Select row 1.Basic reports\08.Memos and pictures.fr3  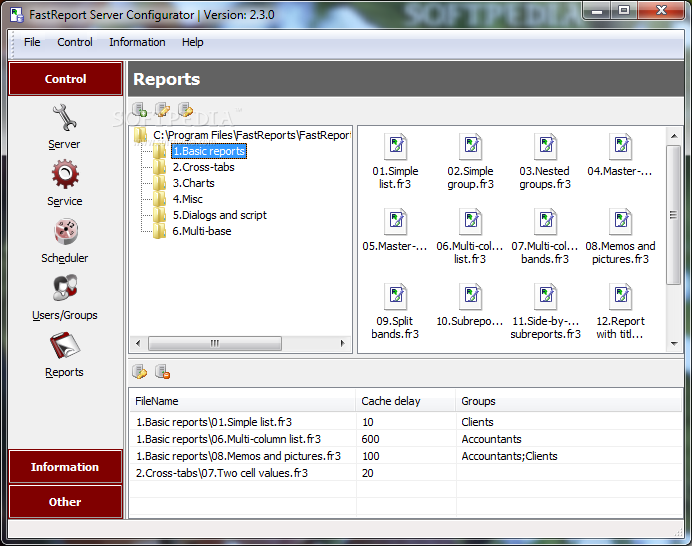tap(406, 456)
